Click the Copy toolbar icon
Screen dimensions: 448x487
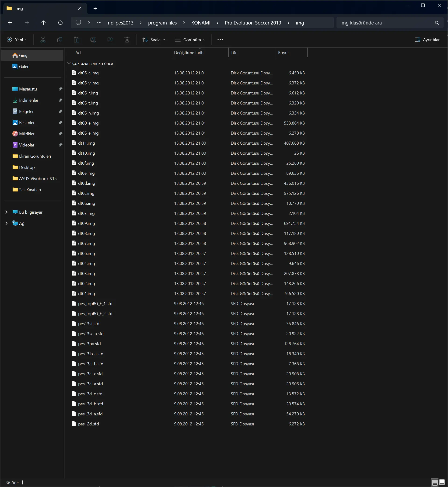point(60,40)
